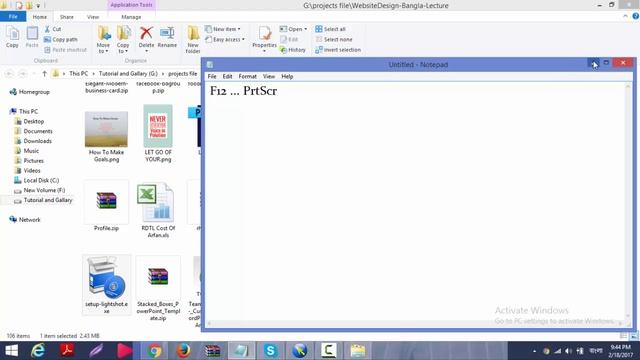
Task: Expand the Open dropdown in ribbon
Action: tap(293, 29)
